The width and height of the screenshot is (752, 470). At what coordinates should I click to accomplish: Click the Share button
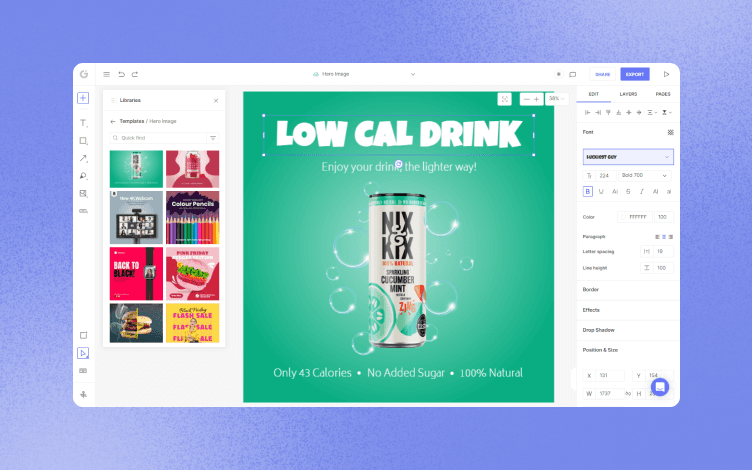point(602,74)
